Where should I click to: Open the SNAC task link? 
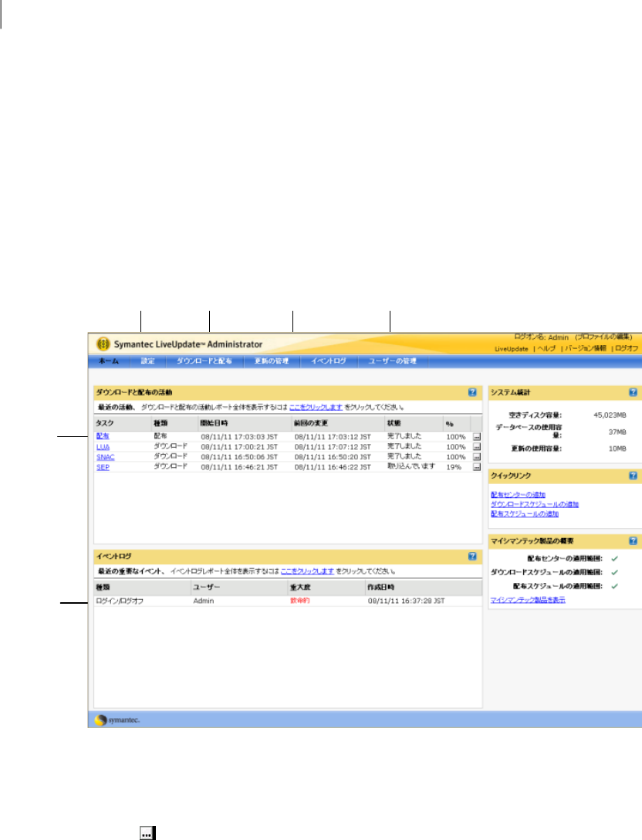[x=106, y=457]
